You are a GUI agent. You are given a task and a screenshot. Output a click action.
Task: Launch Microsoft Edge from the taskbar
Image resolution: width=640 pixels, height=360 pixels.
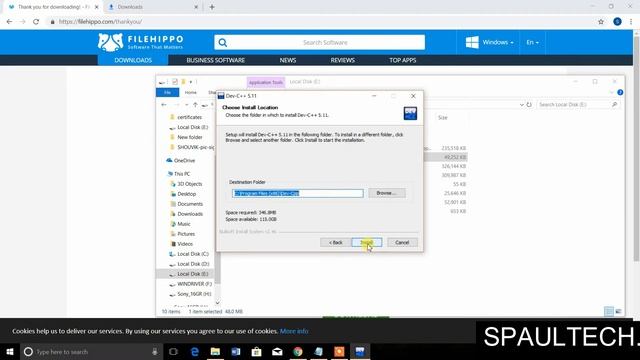(195, 351)
